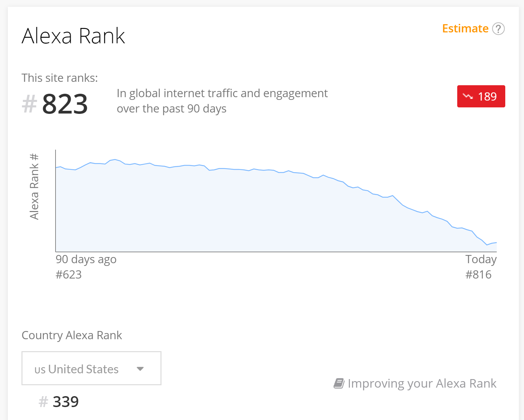
Task: Click the vertical Alexa Rank # axis label
Action: 34,186
